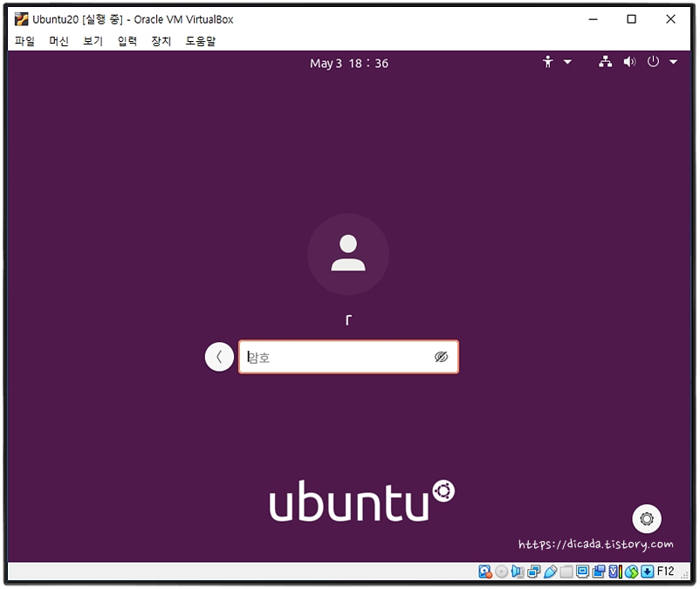Open the 보기 menu
Image resolution: width=700 pixels, height=589 pixels.
(93, 41)
